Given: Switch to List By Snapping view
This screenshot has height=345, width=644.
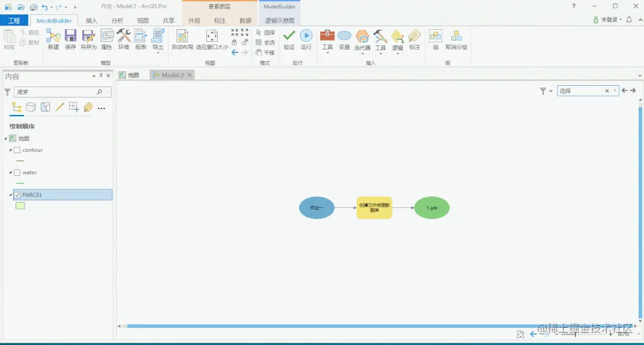Looking at the screenshot, I should (74, 107).
